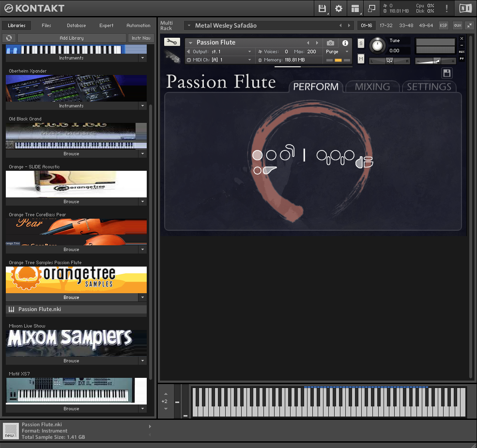Click the pan slider between L and R
The height and width of the screenshot is (448, 477).
(x=389, y=61)
